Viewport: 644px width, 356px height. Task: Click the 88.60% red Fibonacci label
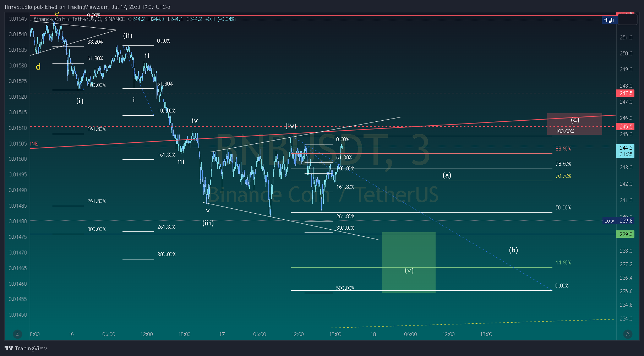(x=563, y=149)
